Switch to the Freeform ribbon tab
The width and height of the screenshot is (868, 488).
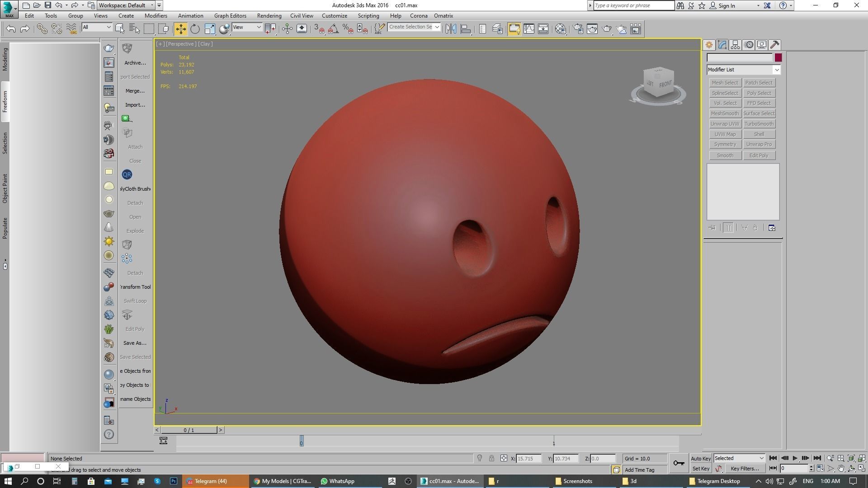[5, 102]
